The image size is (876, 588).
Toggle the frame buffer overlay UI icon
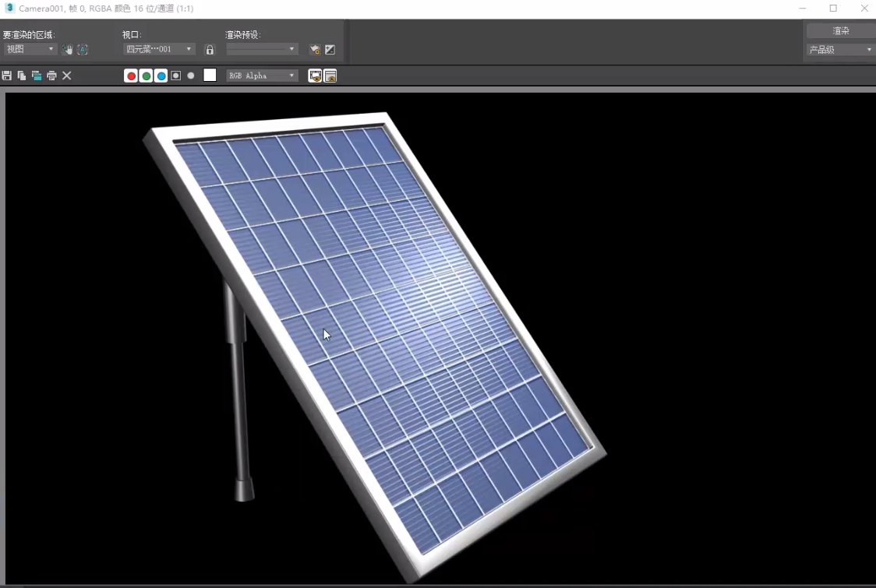tap(315, 76)
